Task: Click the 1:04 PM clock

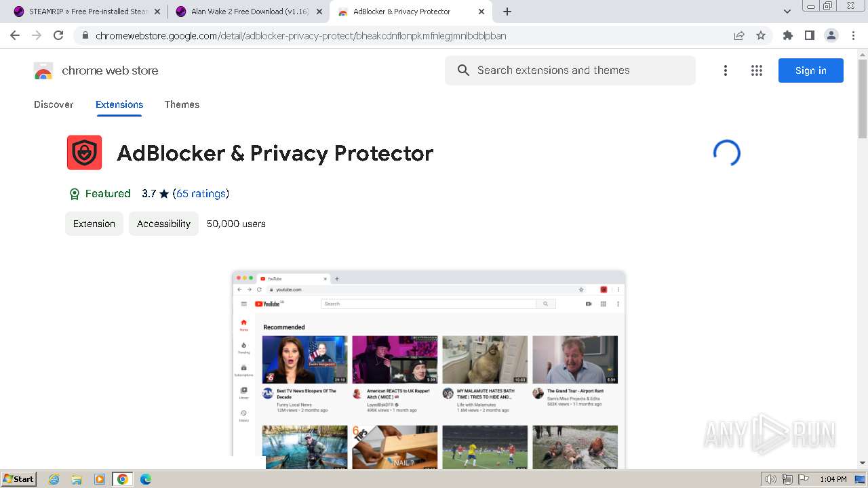Action: click(833, 479)
